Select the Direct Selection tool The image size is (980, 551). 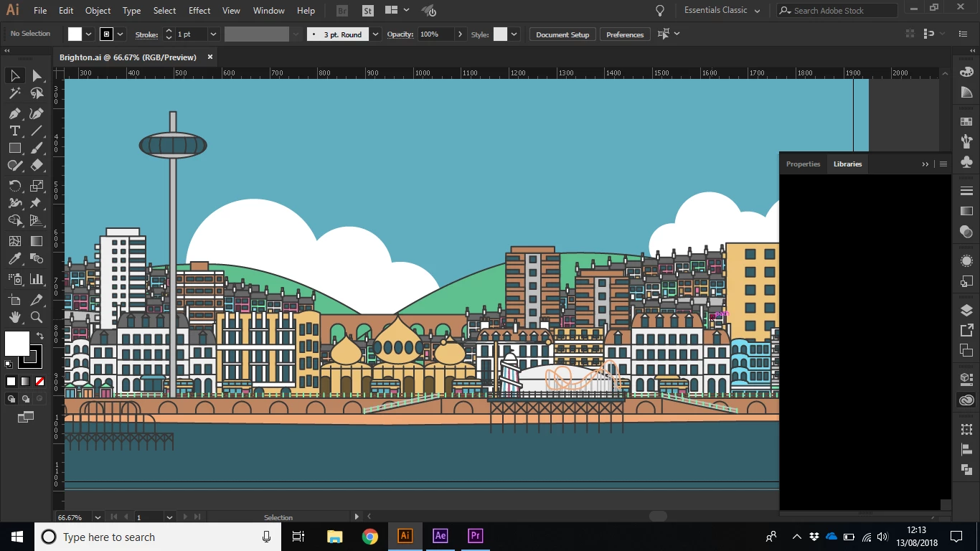pos(37,75)
